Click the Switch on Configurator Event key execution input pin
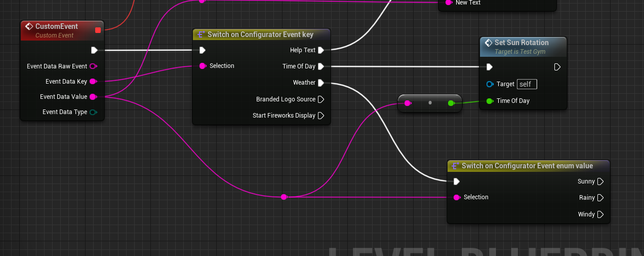The width and height of the screenshot is (644, 256). click(203, 50)
